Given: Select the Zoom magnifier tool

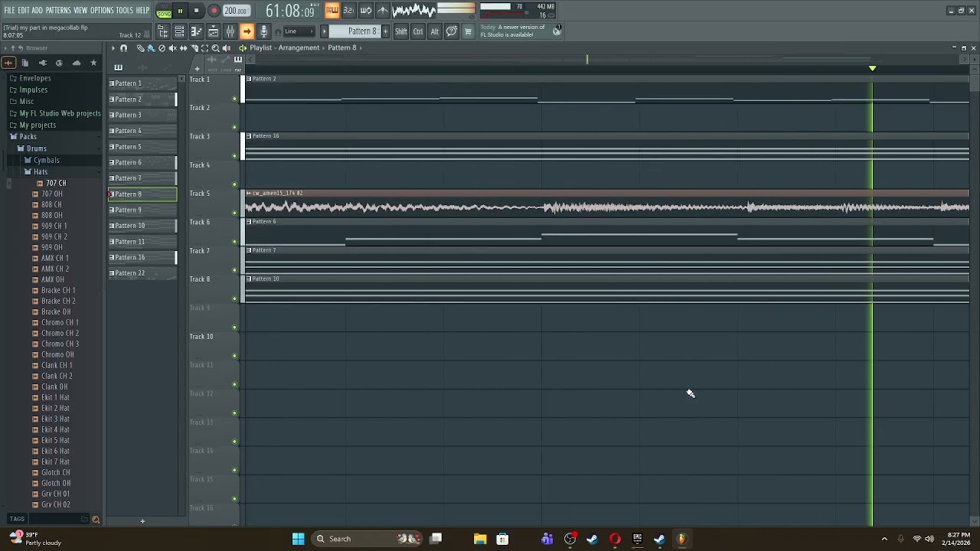Looking at the screenshot, I should pos(215,48).
